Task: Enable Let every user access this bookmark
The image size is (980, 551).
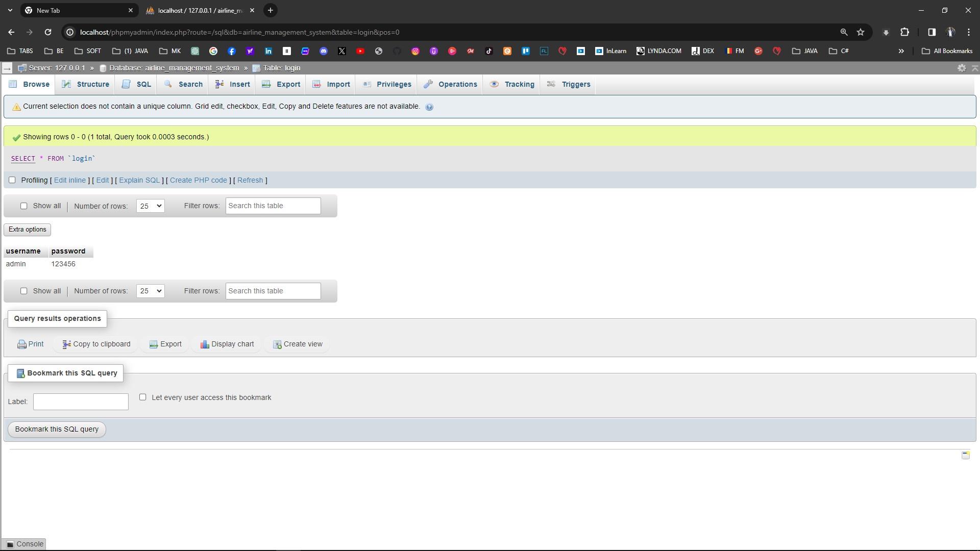Action: coord(143,397)
